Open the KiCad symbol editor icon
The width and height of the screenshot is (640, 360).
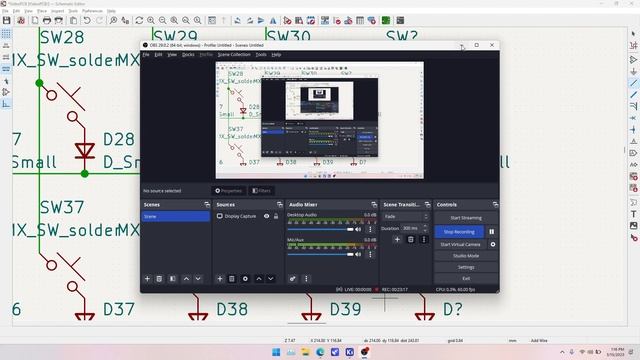(288, 20)
